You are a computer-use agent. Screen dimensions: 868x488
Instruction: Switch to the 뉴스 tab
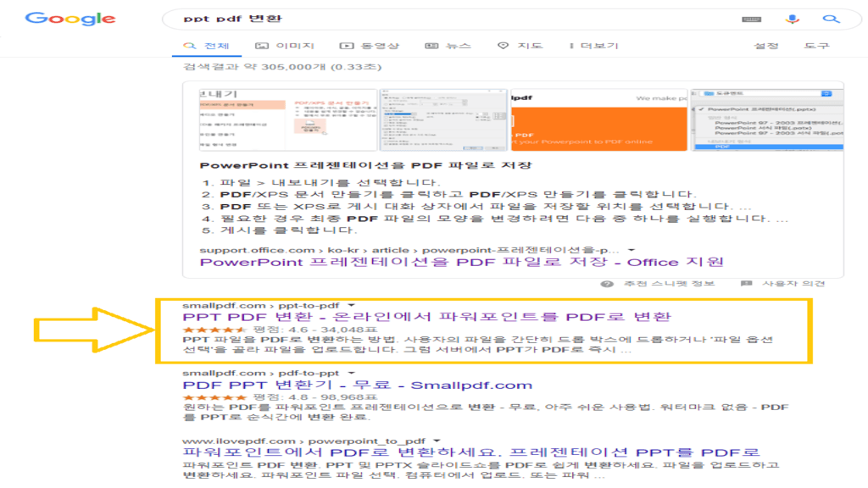coord(448,46)
